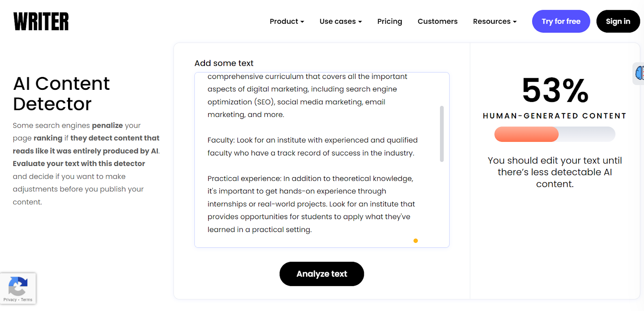Open the Customers menu item
The image size is (644, 311).
(x=438, y=21)
